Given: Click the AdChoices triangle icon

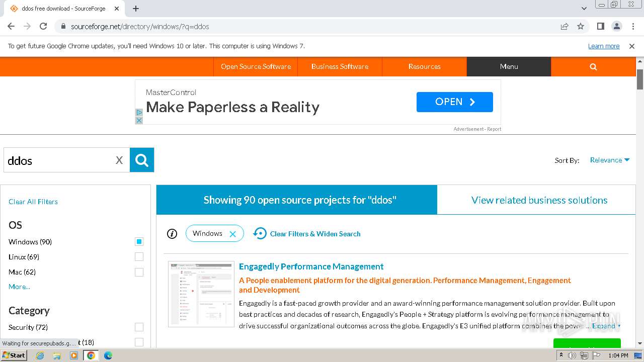Looking at the screenshot, I should (139, 113).
